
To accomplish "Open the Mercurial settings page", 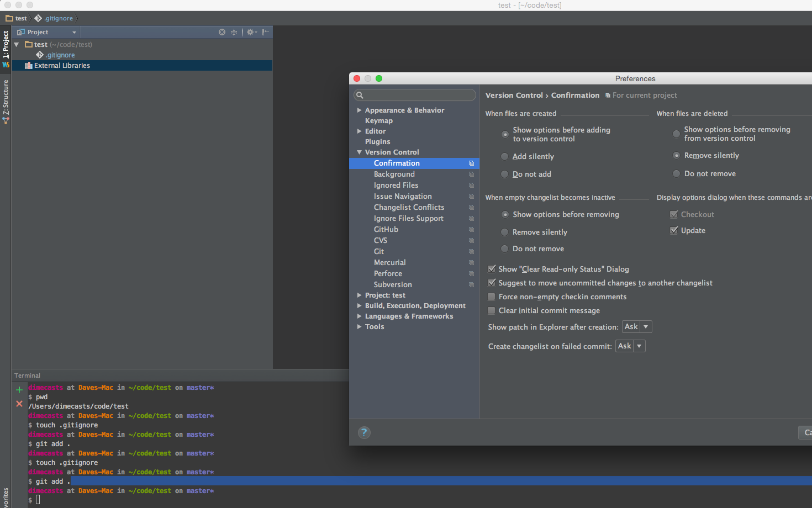I will pyautogui.click(x=390, y=263).
